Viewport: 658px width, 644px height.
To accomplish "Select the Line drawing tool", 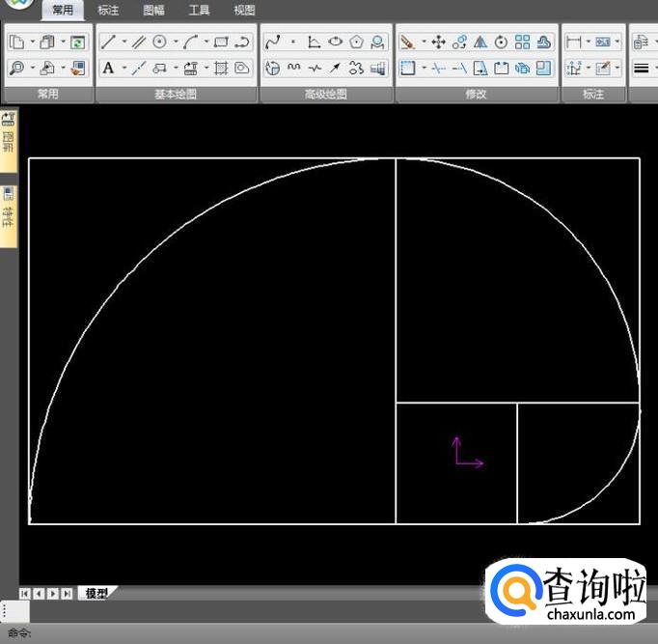I will tap(108, 42).
